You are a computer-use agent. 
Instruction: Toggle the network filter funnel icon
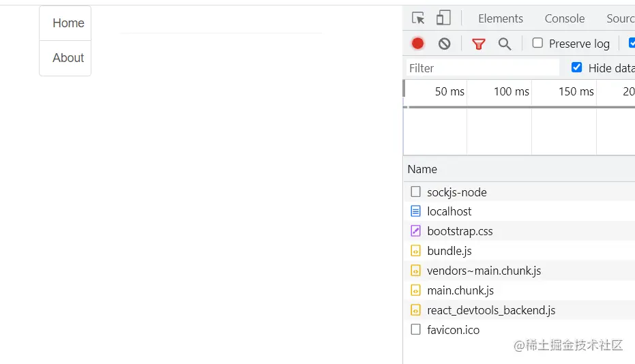(x=479, y=44)
